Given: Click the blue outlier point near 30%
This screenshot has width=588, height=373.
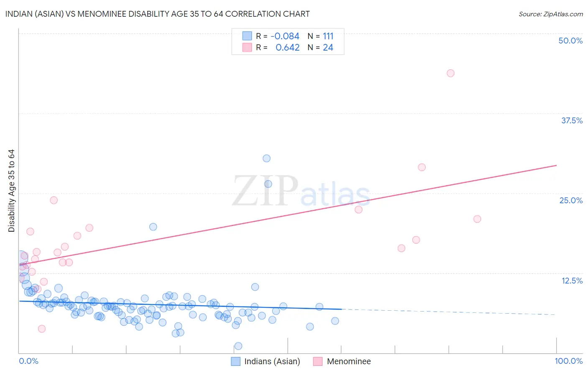Looking at the screenshot, I should (x=266, y=158).
